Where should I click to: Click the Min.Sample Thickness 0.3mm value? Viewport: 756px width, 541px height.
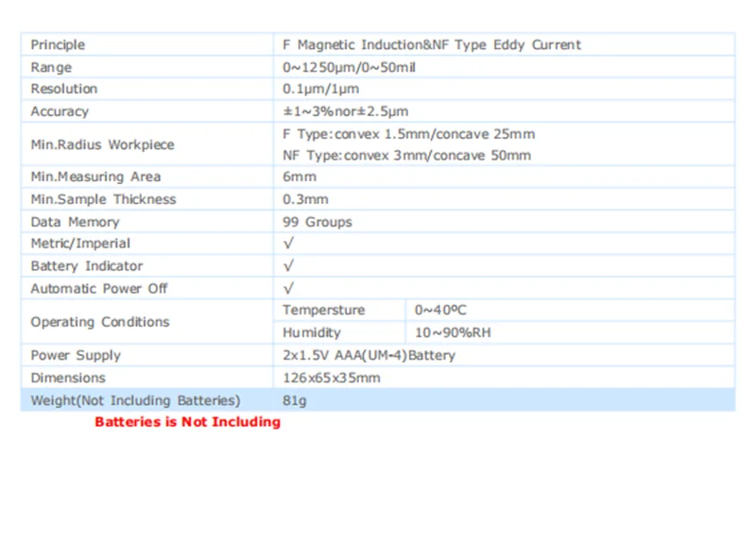point(305,199)
